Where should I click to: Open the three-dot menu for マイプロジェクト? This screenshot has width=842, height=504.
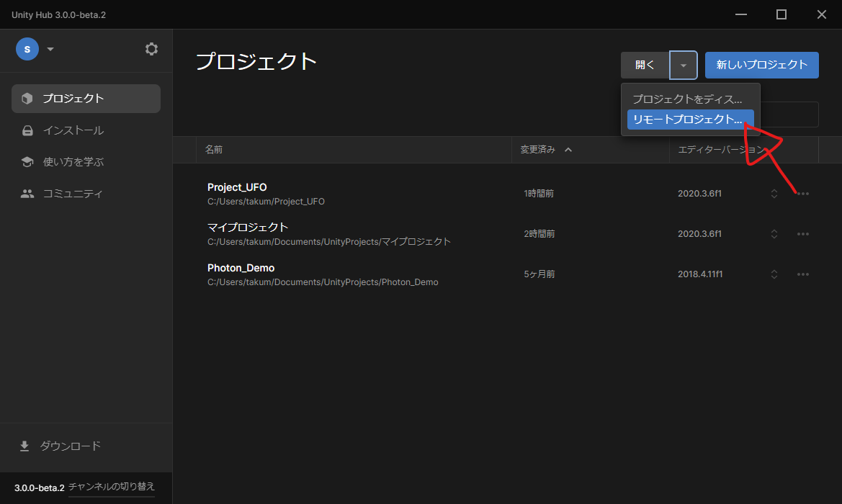[x=803, y=234]
